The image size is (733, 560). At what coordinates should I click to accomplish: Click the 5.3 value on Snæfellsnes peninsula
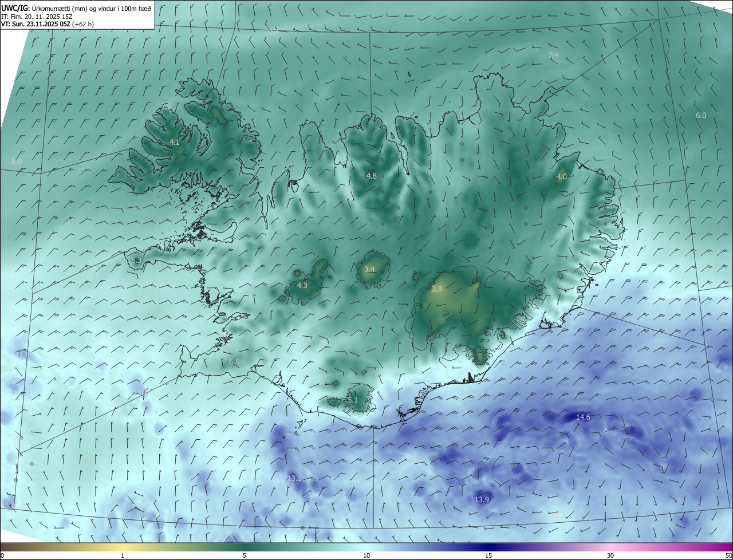[136, 261]
